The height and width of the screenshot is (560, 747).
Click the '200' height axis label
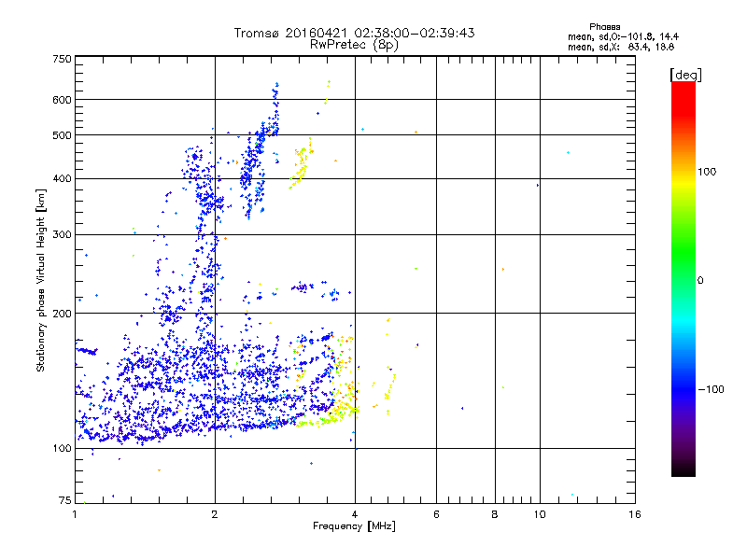click(x=62, y=314)
